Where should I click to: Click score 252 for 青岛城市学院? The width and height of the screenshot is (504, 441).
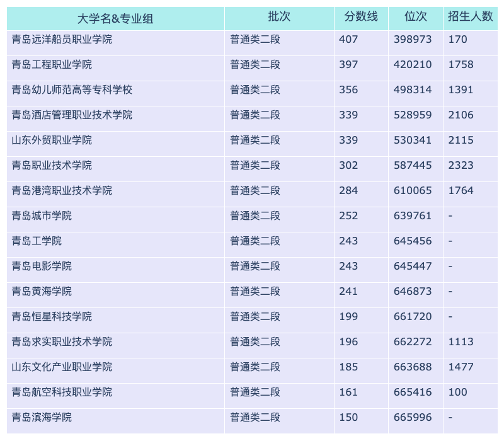pyautogui.click(x=348, y=215)
